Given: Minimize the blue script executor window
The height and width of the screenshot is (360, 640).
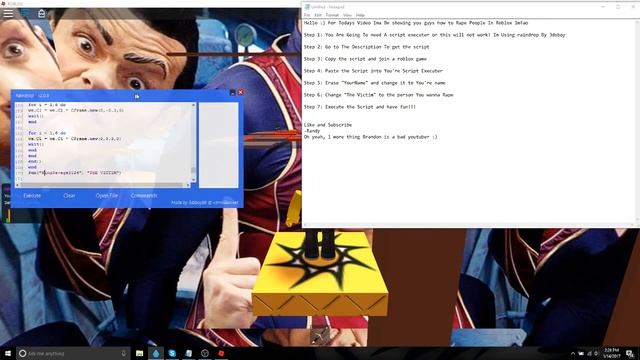Looking at the screenshot, I should (233, 92).
